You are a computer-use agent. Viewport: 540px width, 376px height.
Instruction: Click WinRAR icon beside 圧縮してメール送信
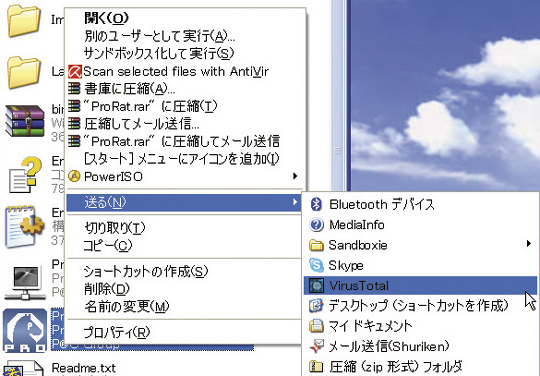[74, 123]
